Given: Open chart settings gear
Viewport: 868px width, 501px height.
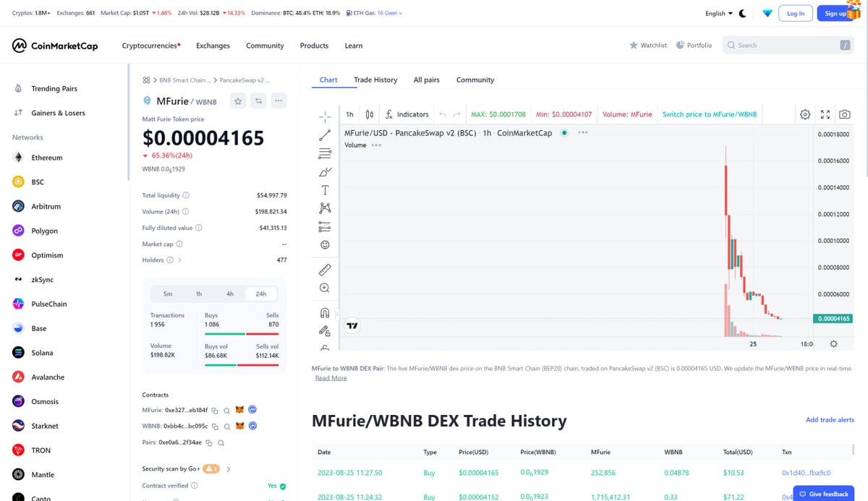Looking at the screenshot, I should (x=805, y=114).
